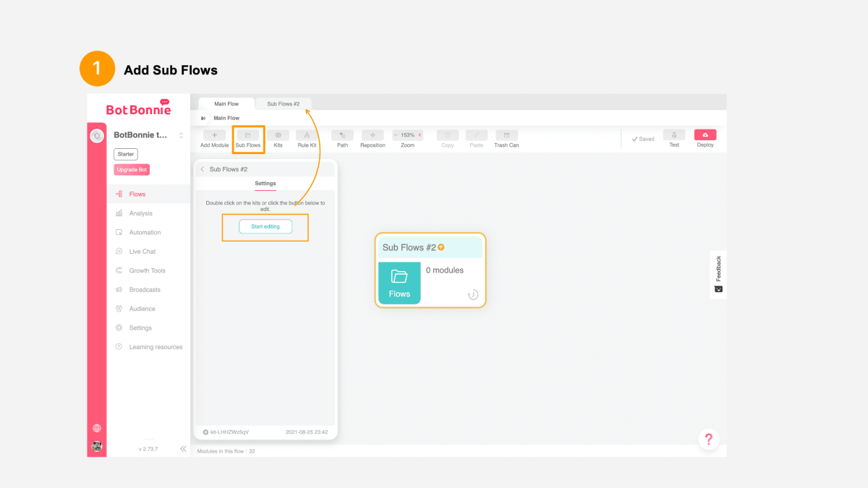The image size is (868, 488).
Task: Click the Upgrade Bot button
Action: coord(132,170)
